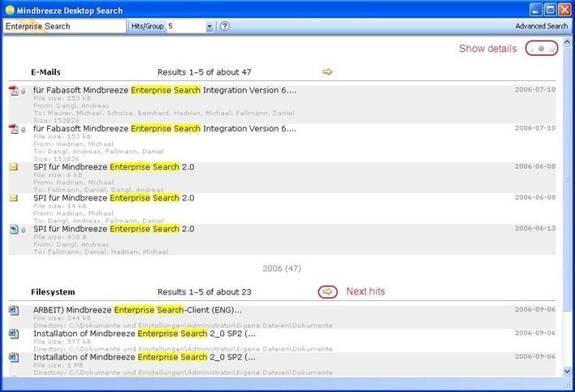This screenshot has height=392, width=575.
Task: Click "To: Dangl, Andreas, Fallmann, Daniel" under second Fabasoft email
Action: click(x=98, y=151)
